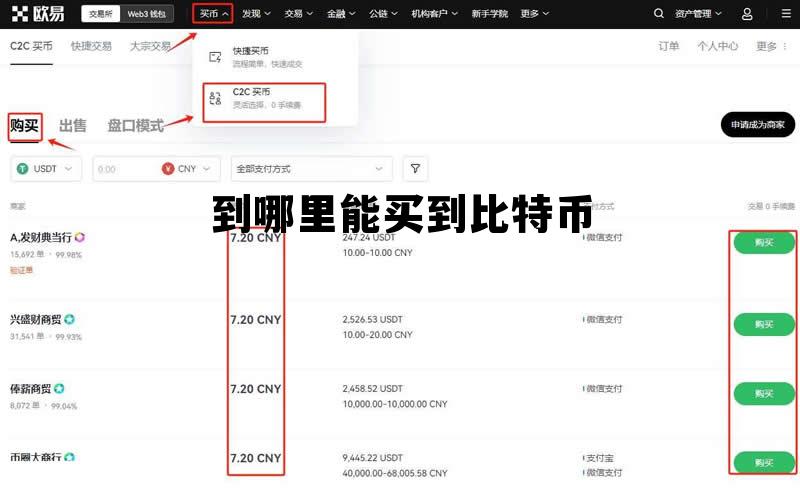Open the user profile icon
The height and width of the screenshot is (499, 800).
point(747,14)
